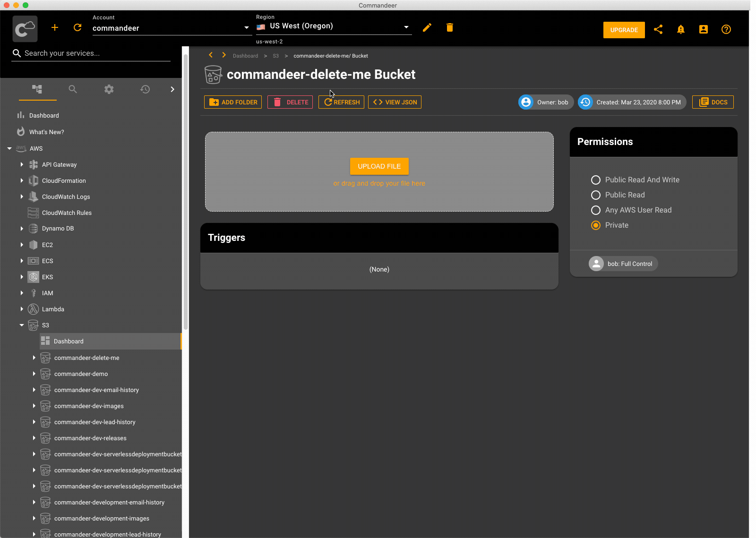Expand the API Gateway tree node
This screenshot has height=538, width=756.
[x=22, y=164]
